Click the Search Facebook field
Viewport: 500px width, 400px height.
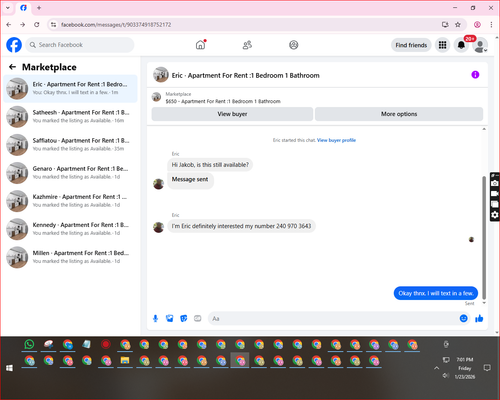(x=80, y=45)
